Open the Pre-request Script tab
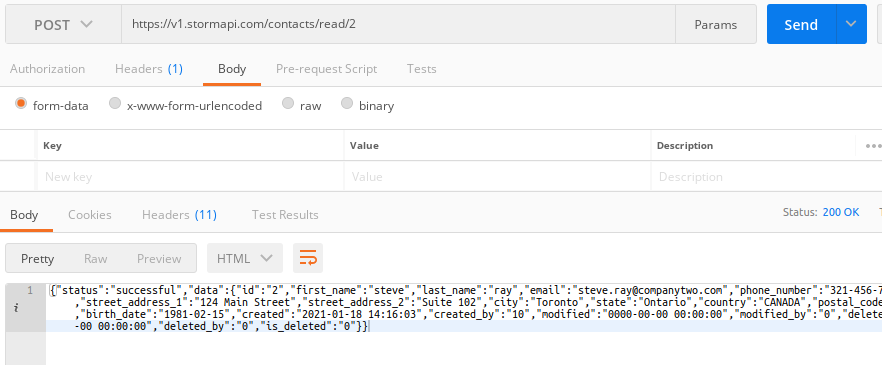The image size is (882, 365). [326, 69]
